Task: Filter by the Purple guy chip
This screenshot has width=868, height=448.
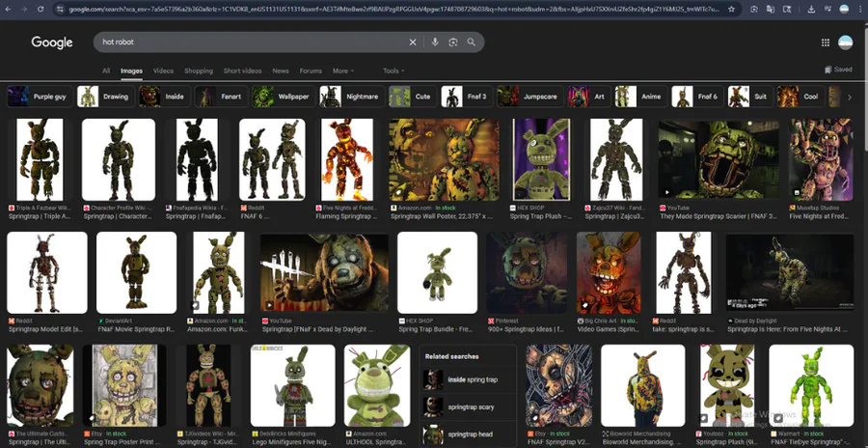Action: click(39, 97)
